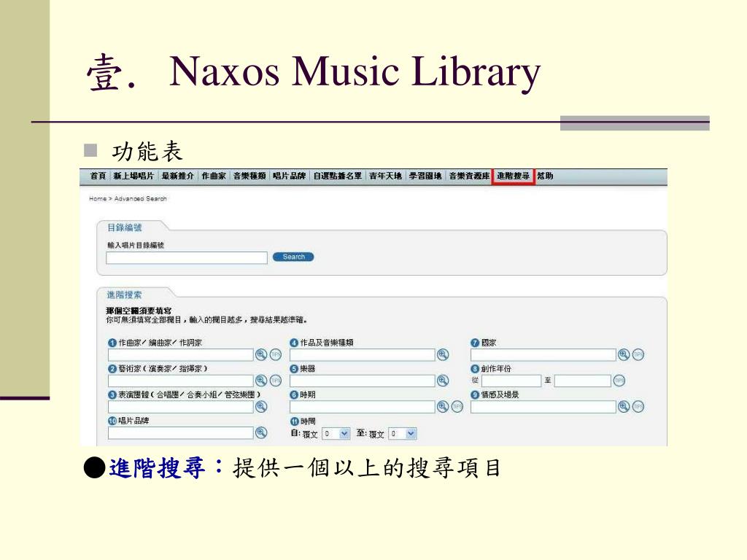
Task: Open the TIPS icon for the 情感及場景 field
Action: point(638,407)
